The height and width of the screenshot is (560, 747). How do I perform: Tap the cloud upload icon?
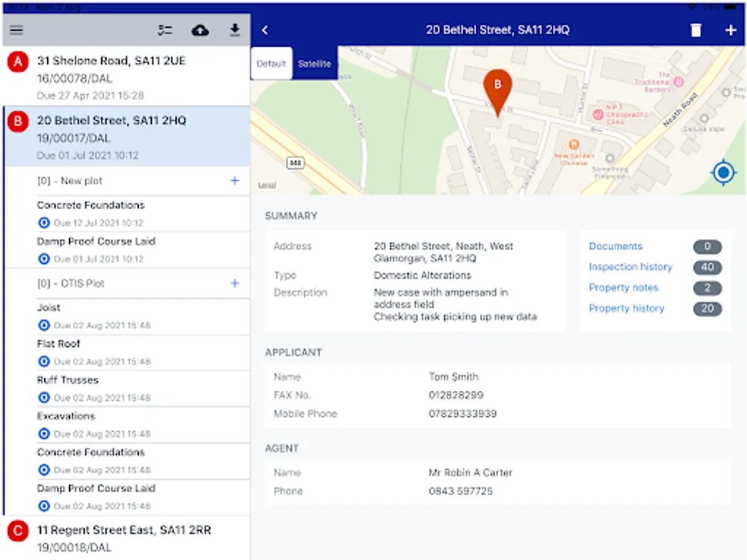pos(200,30)
